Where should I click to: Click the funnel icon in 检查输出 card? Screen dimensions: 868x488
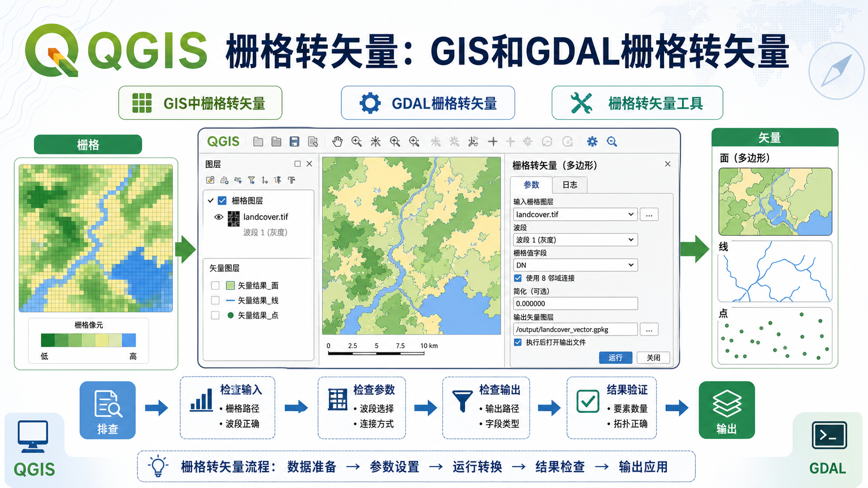(462, 400)
